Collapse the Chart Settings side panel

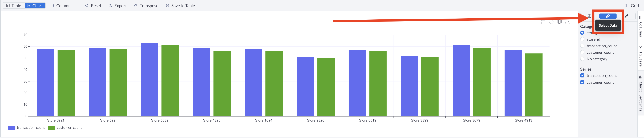click(640, 94)
